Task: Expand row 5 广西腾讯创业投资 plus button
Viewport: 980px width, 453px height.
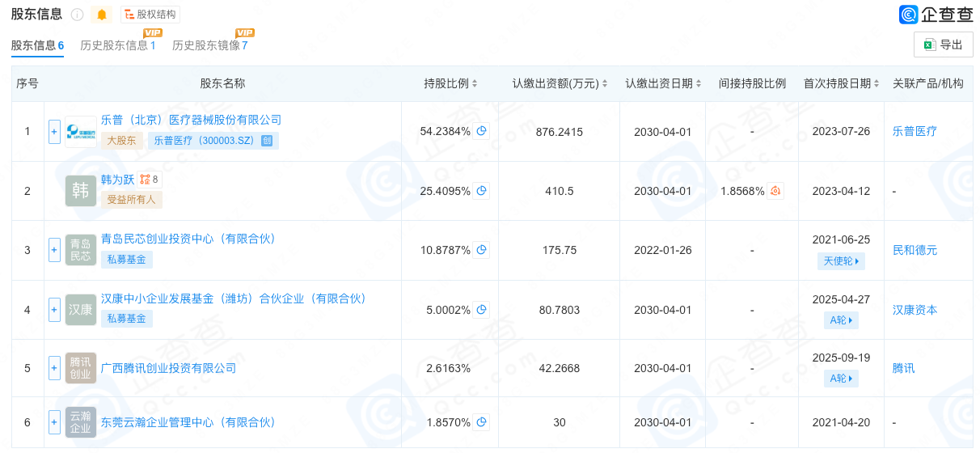Action: pos(54,368)
